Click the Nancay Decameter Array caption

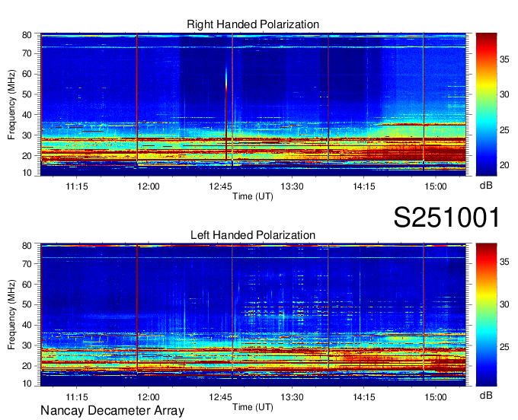click(x=112, y=411)
